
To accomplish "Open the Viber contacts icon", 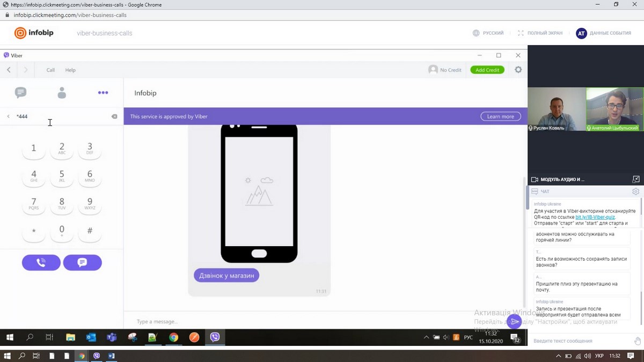I will (62, 93).
